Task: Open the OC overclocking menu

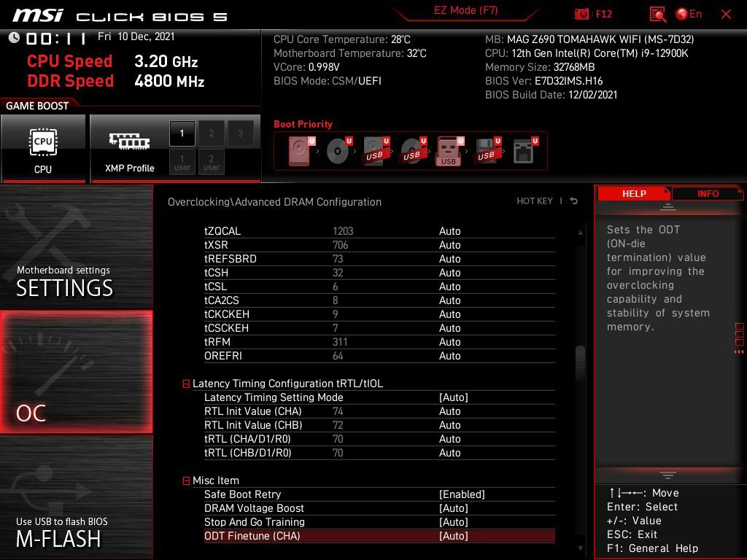Action: pyautogui.click(x=76, y=372)
